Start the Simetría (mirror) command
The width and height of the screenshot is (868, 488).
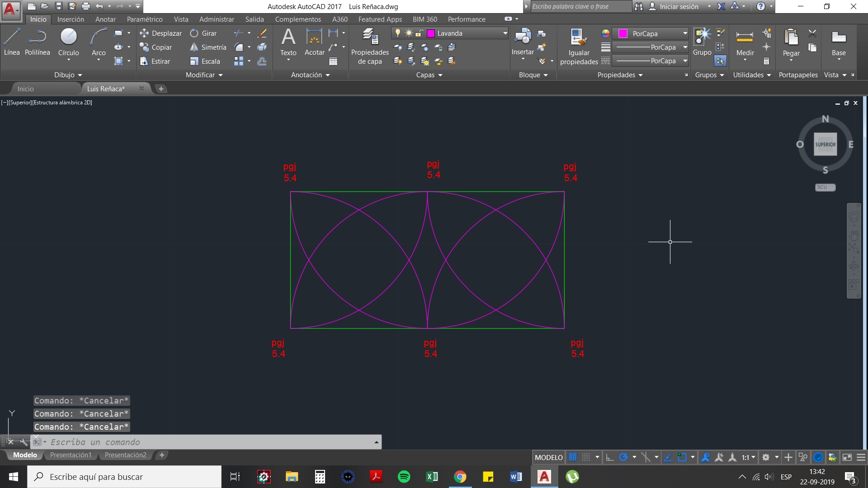(208, 47)
